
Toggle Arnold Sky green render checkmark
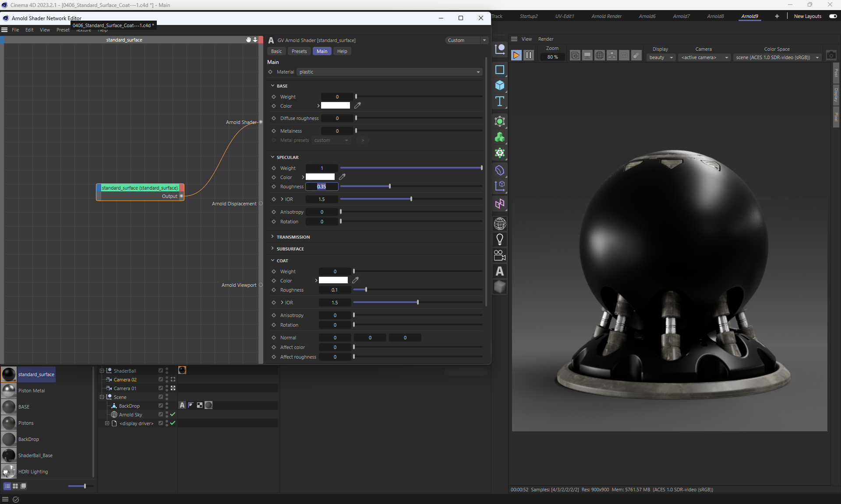pyautogui.click(x=173, y=414)
